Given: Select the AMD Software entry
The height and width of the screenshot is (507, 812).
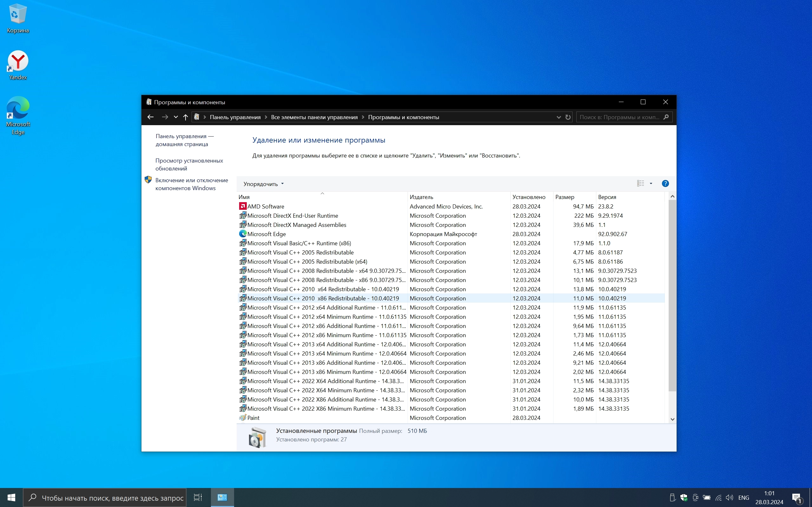Looking at the screenshot, I should pos(265,207).
